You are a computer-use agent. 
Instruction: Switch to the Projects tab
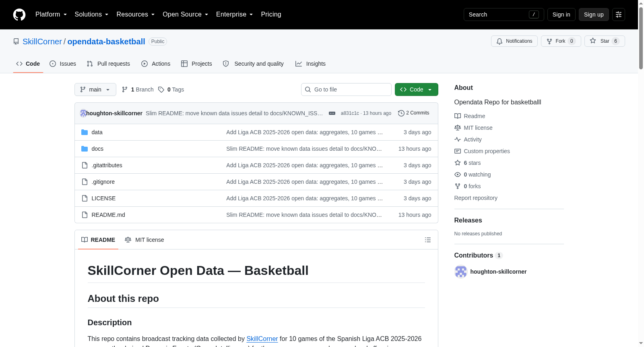[196, 64]
